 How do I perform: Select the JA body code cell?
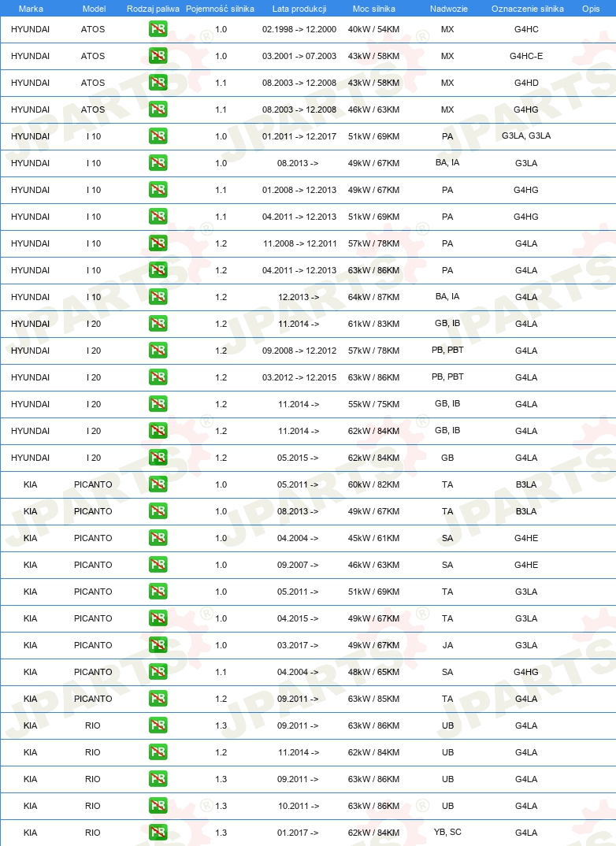tap(447, 645)
